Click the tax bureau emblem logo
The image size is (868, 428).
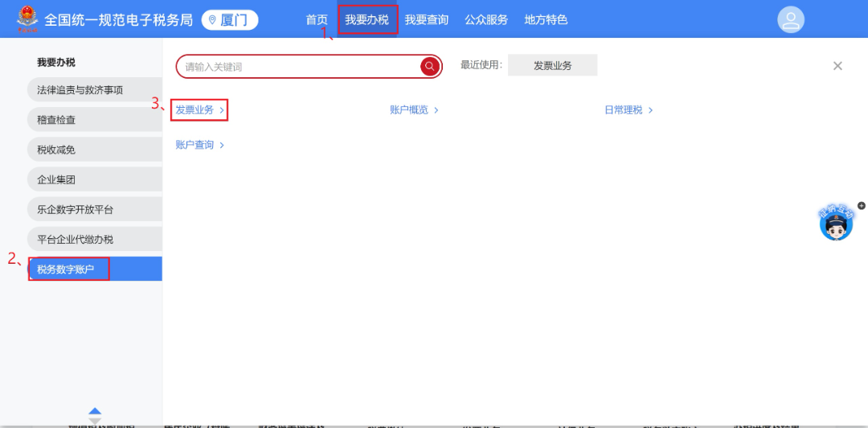point(27,20)
